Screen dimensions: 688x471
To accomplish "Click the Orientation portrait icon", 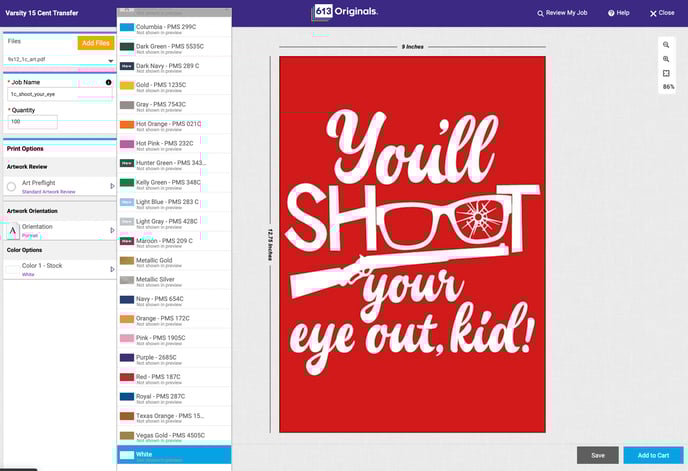I will 13,230.
